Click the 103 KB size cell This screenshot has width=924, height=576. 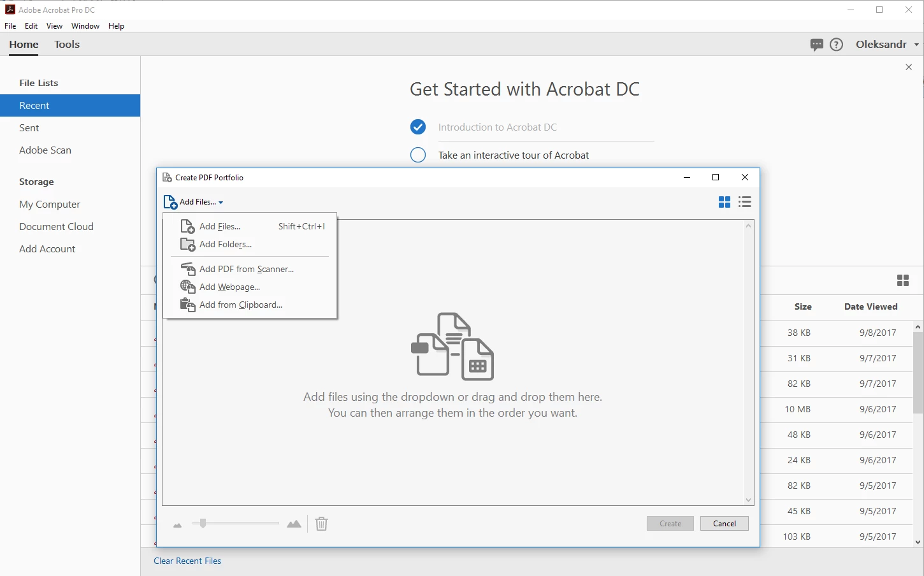tap(797, 536)
